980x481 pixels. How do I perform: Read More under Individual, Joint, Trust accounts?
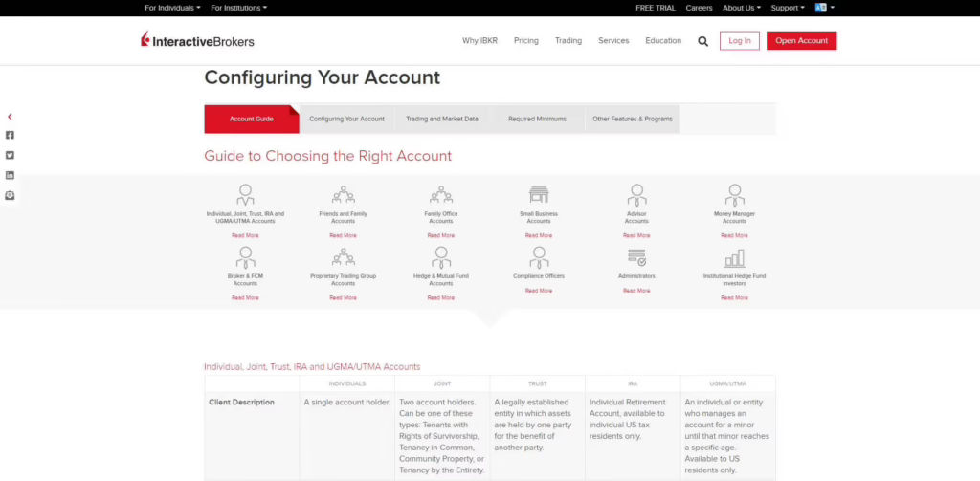pos(245,235)
